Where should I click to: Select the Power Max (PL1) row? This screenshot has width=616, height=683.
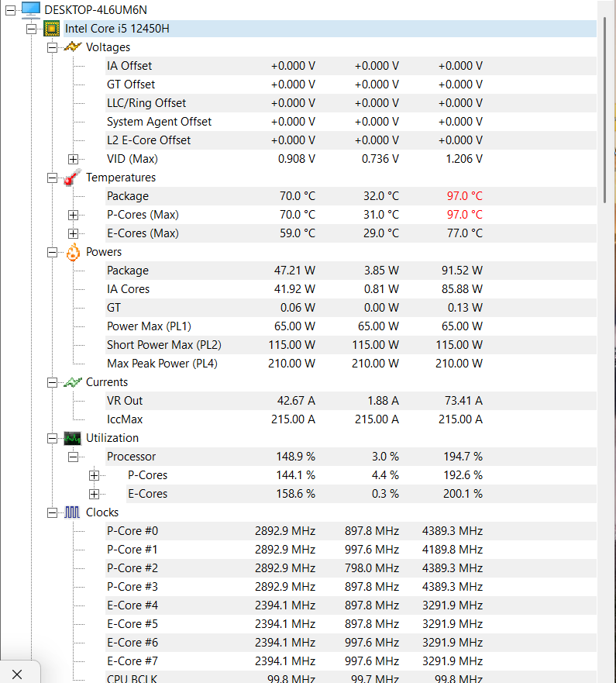(350, 326)
